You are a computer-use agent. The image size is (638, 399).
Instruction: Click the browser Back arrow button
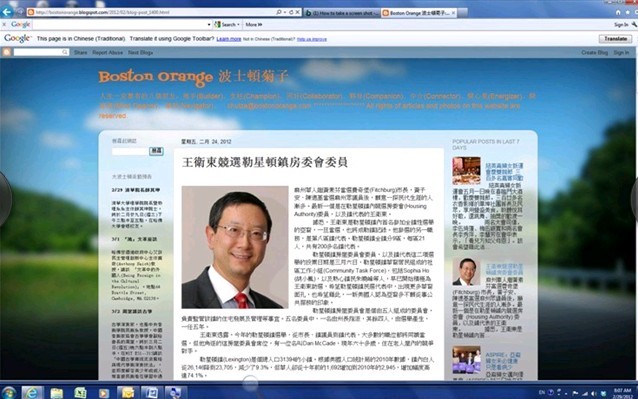coord(7,12)
